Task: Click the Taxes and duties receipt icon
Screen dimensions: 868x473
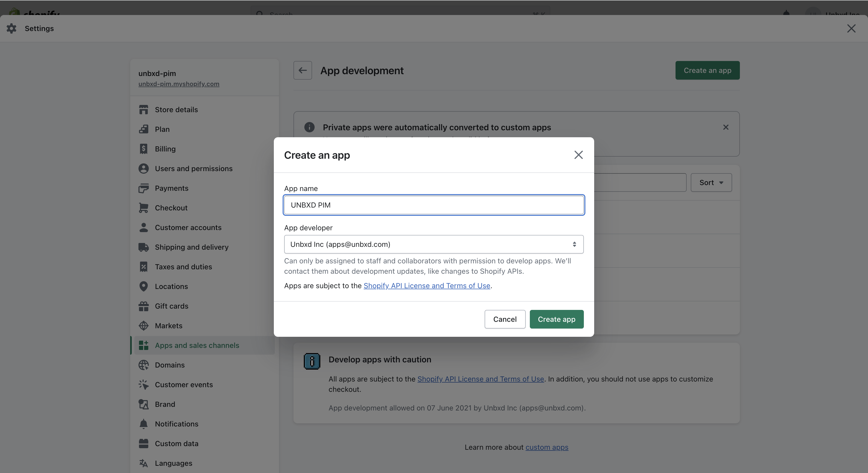Action: pos(144,267)
